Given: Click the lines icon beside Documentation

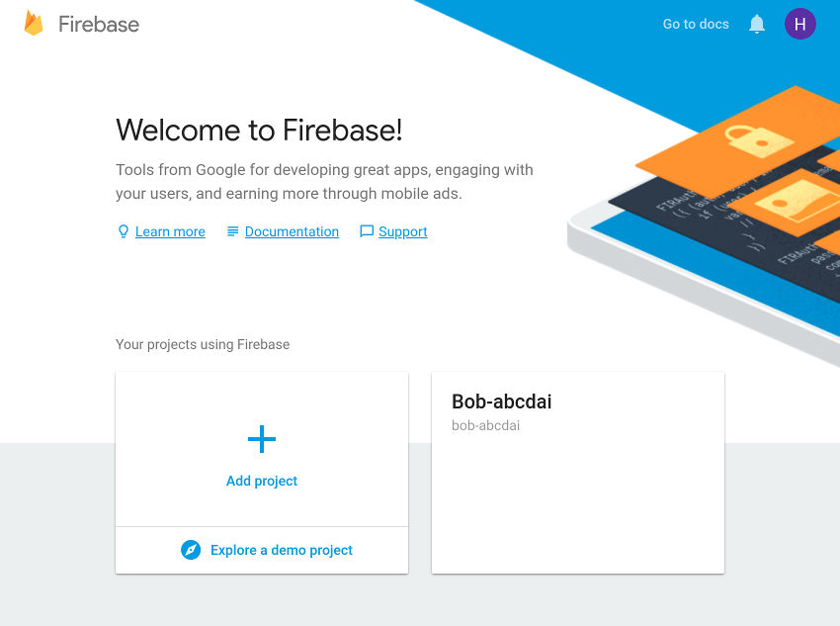Looking at the screenshot, I should point(232,231).
